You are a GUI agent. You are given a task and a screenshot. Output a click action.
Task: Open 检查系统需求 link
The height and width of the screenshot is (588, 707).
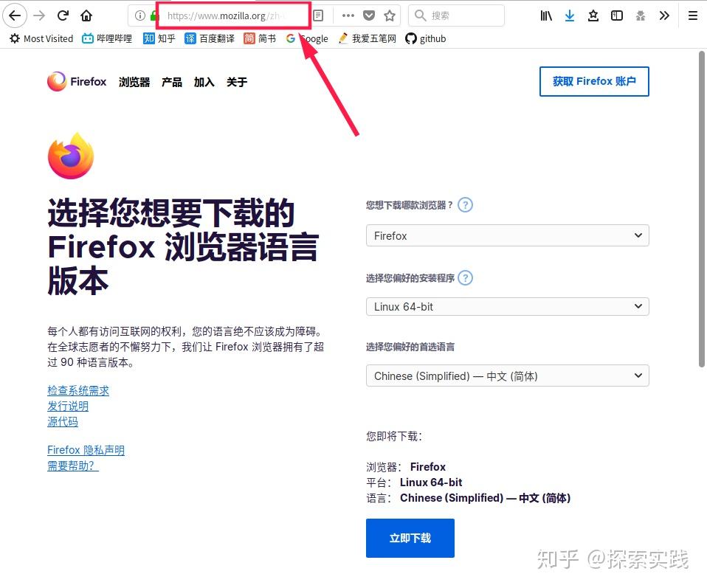tap(78, 390)
